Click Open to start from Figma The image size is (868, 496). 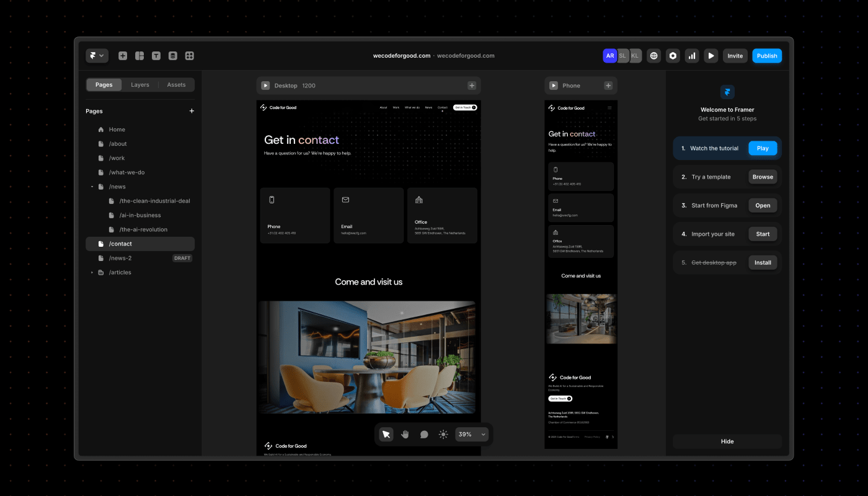763,205
